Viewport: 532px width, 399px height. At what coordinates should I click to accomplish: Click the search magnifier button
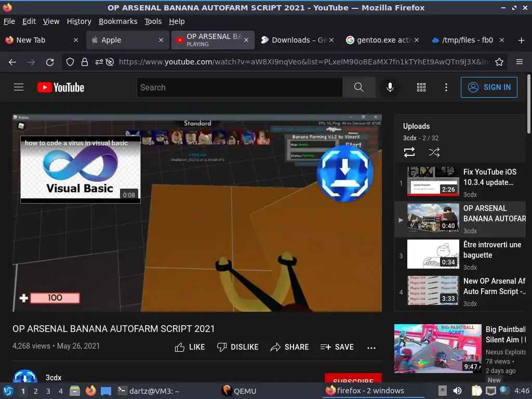(x=358, y=87)
